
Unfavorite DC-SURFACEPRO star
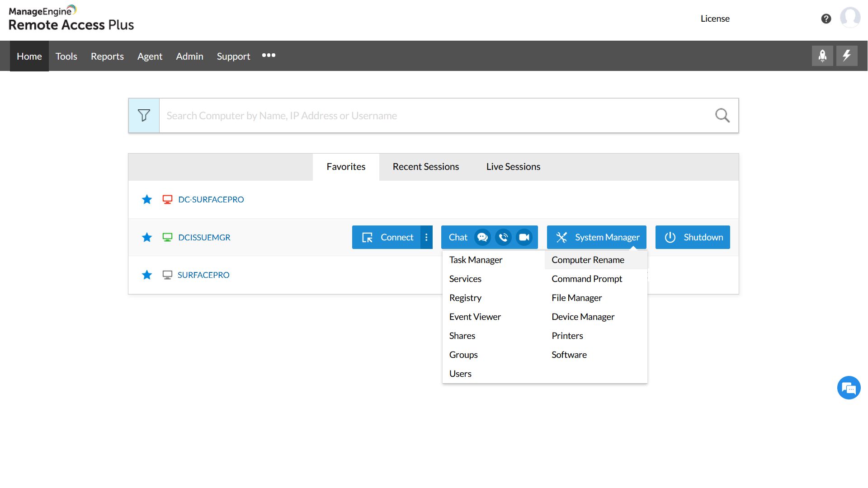coord(147,199)
